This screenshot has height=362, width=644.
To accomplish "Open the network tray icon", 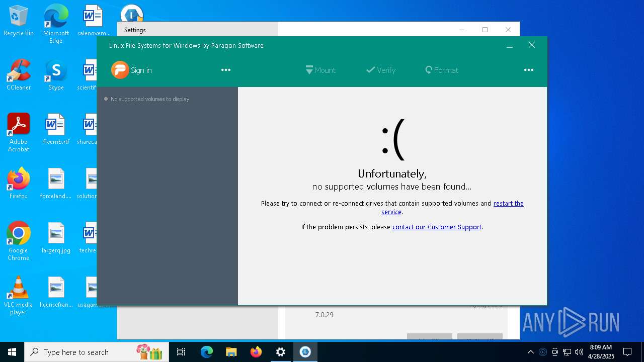I will 567,352.
